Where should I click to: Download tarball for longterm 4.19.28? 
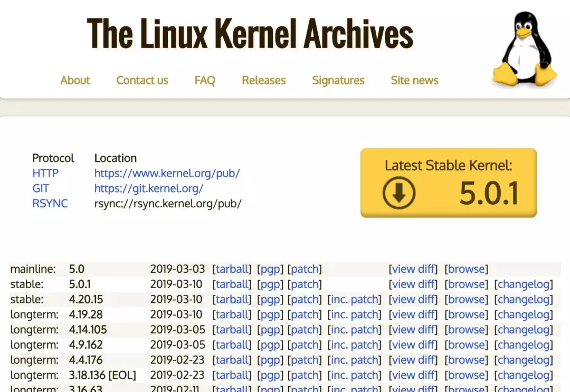tap(232, 314)
